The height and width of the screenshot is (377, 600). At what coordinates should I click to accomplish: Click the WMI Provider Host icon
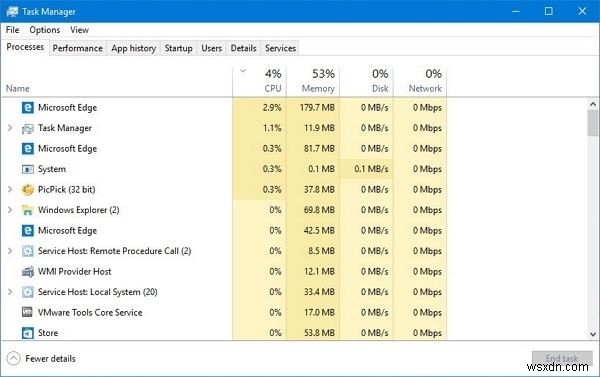tap(28, 272)
